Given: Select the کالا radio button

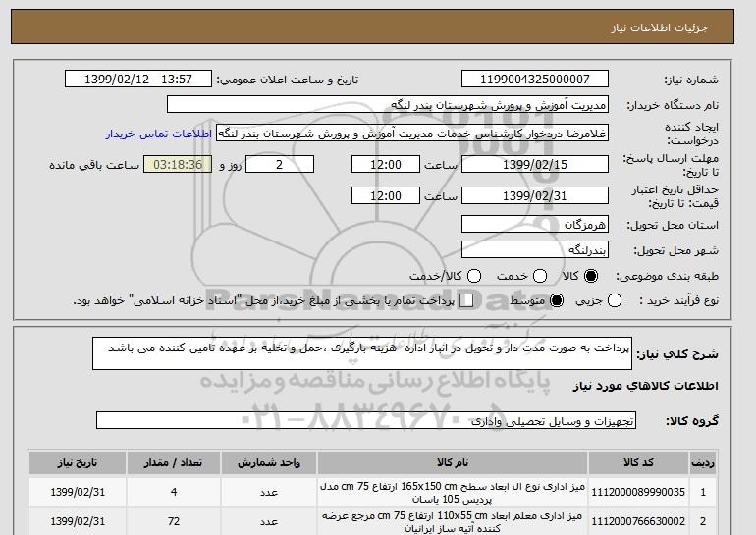Looking at the screenshot, I should click(x=591, y=276).
